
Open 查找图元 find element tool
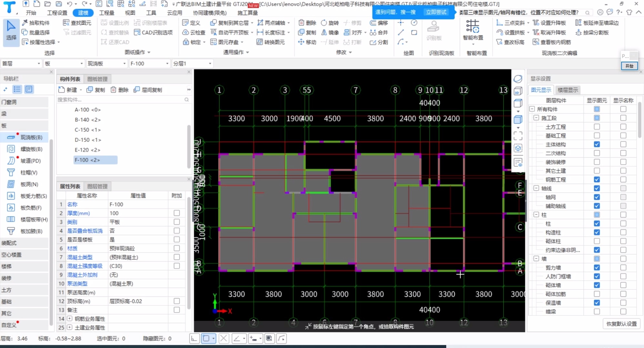[x=77, y=23]
